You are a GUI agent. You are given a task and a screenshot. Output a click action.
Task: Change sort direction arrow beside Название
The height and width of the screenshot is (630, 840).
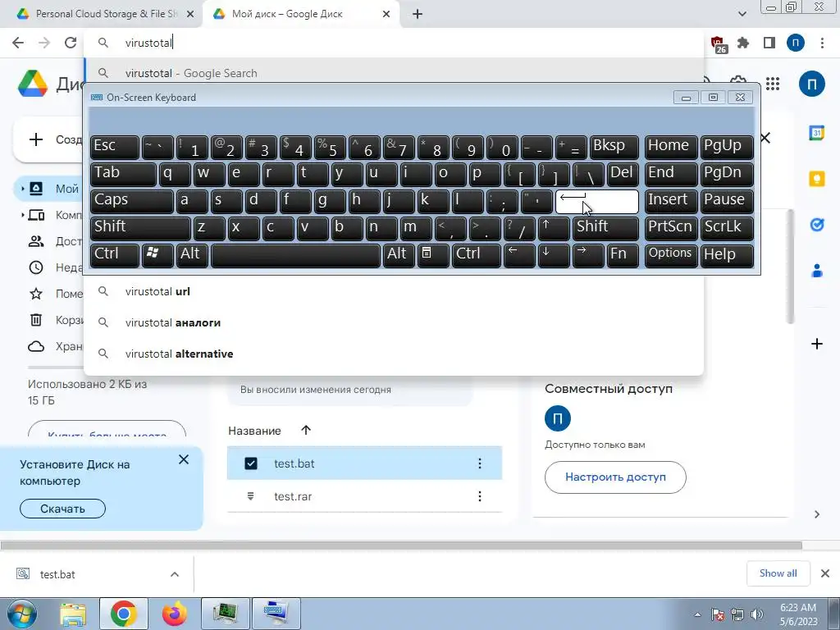[306, 430]
